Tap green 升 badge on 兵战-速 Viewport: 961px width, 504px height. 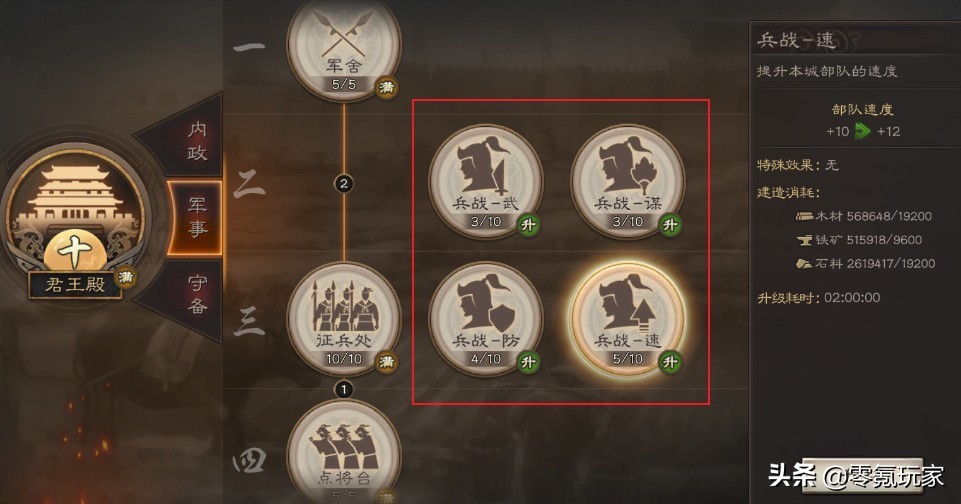[x=670, y=362]
